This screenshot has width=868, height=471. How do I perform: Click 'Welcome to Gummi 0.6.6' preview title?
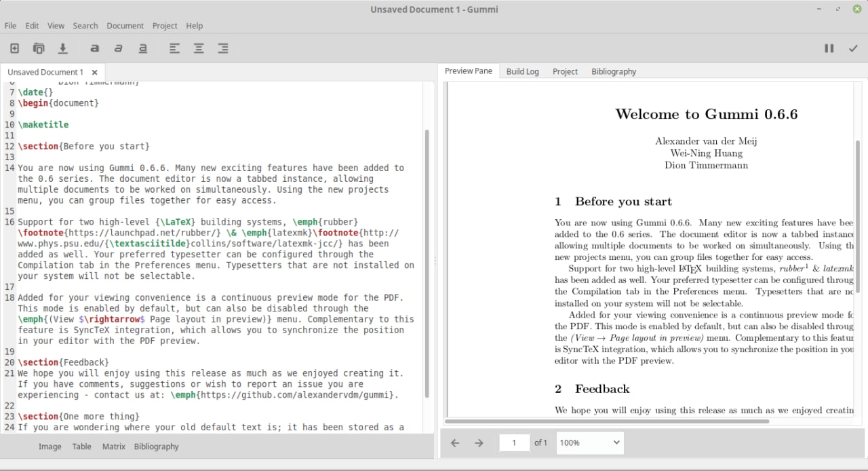point(706,114)
